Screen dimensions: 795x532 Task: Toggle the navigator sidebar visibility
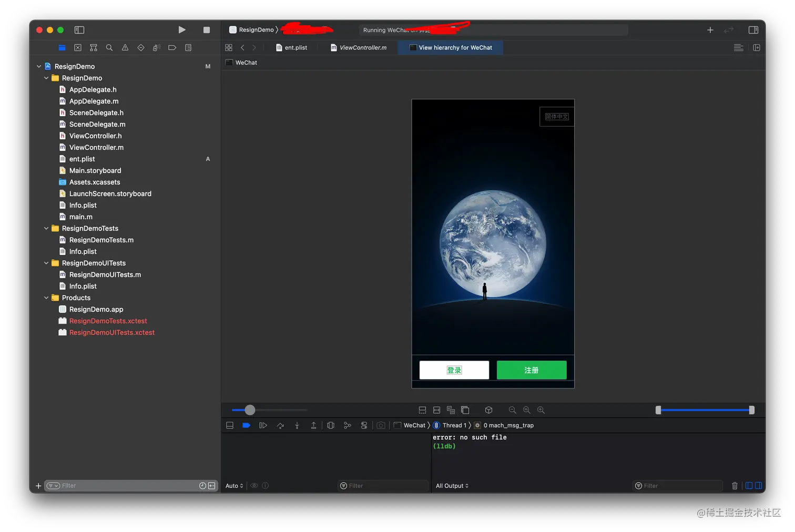[x=79, y=30]
